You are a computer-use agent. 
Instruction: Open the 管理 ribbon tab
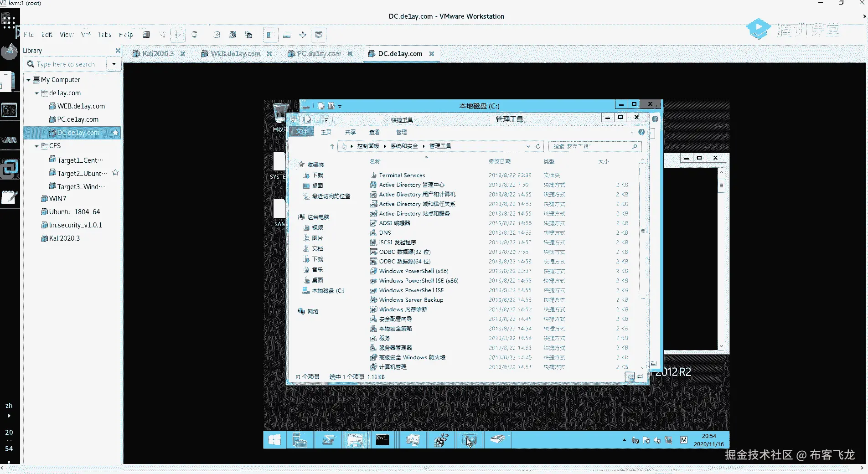tap(401, 132)
